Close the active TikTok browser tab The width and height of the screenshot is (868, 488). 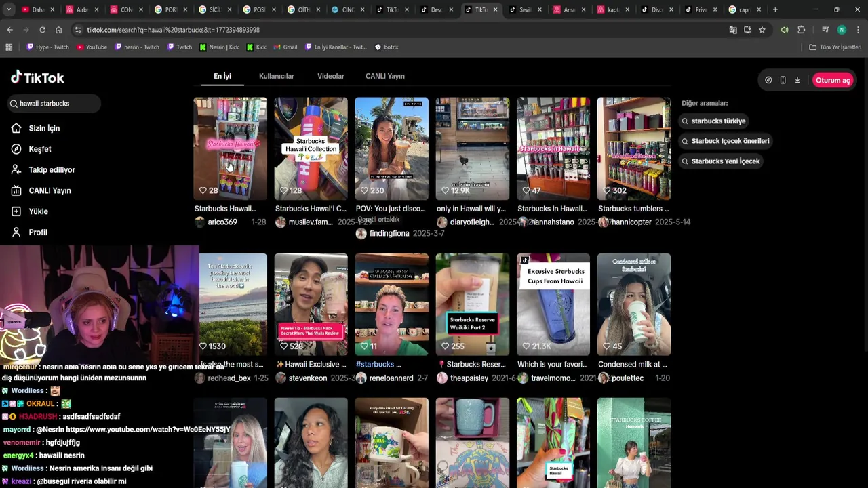pos(495,9)
